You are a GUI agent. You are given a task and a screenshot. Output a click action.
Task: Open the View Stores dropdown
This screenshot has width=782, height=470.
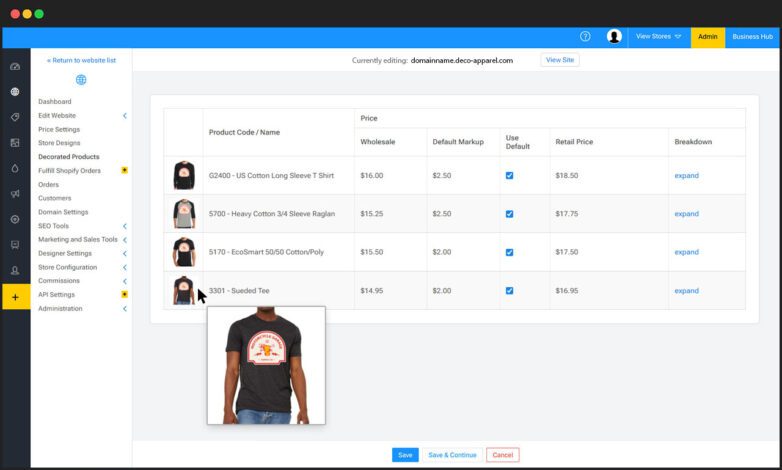(658, 37)
